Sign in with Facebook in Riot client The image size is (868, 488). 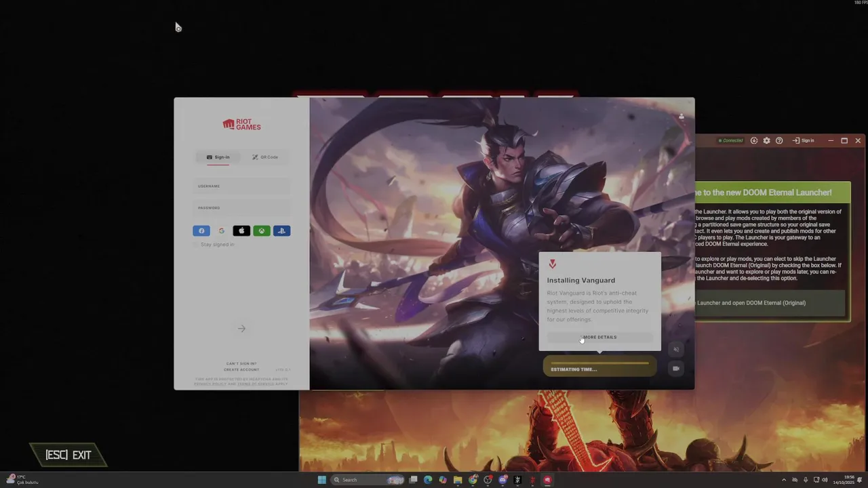click(201, 231)
